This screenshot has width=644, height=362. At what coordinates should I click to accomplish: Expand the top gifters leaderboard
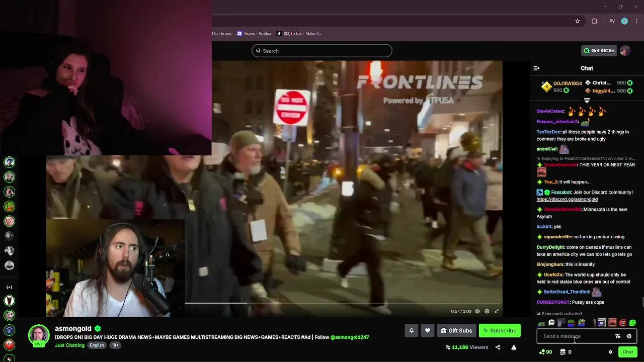587,101
